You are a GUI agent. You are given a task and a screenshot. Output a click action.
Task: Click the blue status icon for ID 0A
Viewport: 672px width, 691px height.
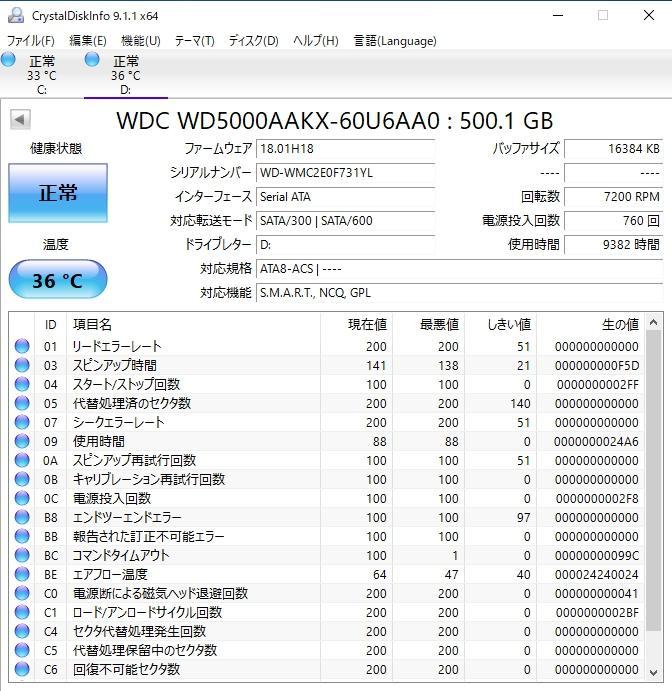tap(22, 460)
